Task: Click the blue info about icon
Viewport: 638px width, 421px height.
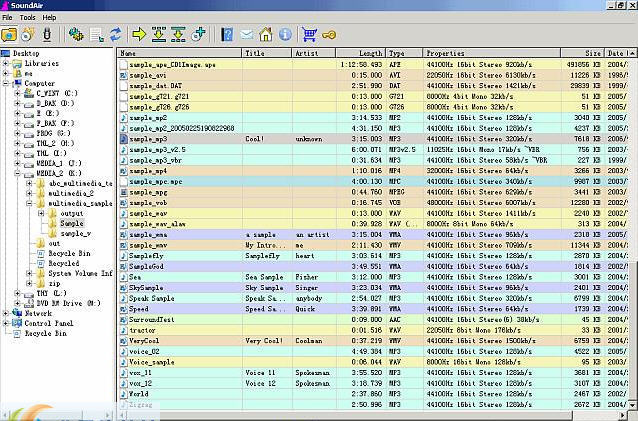Action: pos(285,35)
